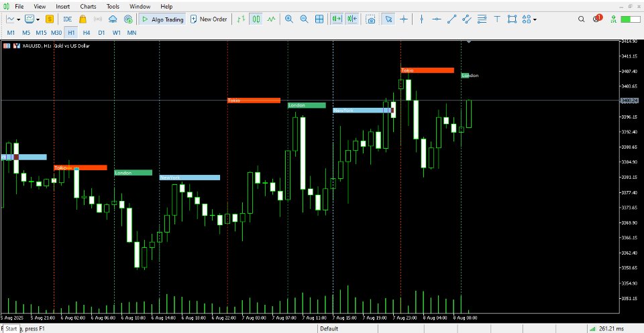Click the '3354.90' price scale value

pyautogui.click(x=630, y=283)
